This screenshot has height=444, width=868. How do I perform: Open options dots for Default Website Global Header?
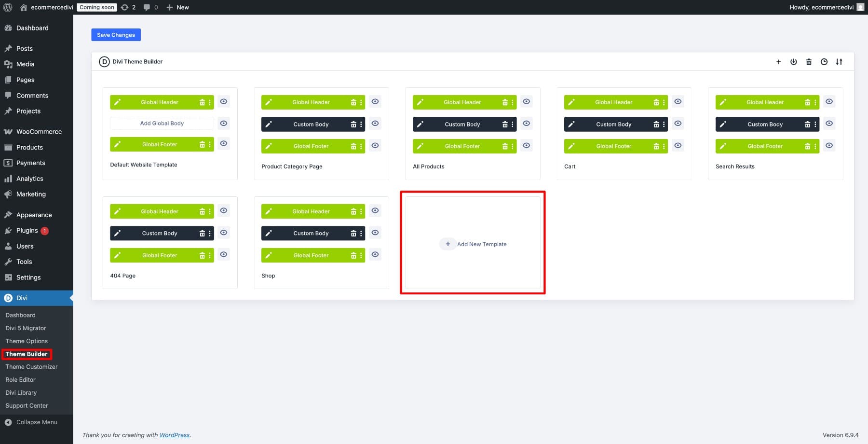(x=210, y=102)
